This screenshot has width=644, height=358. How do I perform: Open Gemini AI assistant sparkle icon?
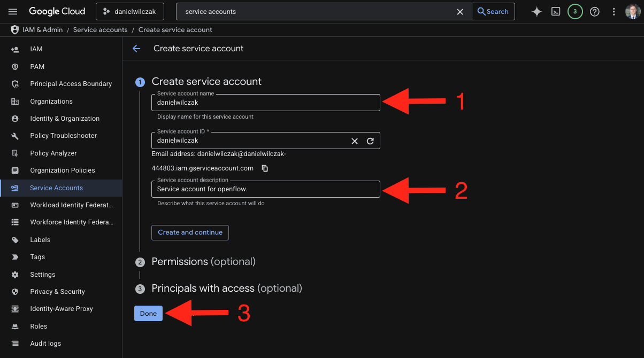click(x=536, y=12)
